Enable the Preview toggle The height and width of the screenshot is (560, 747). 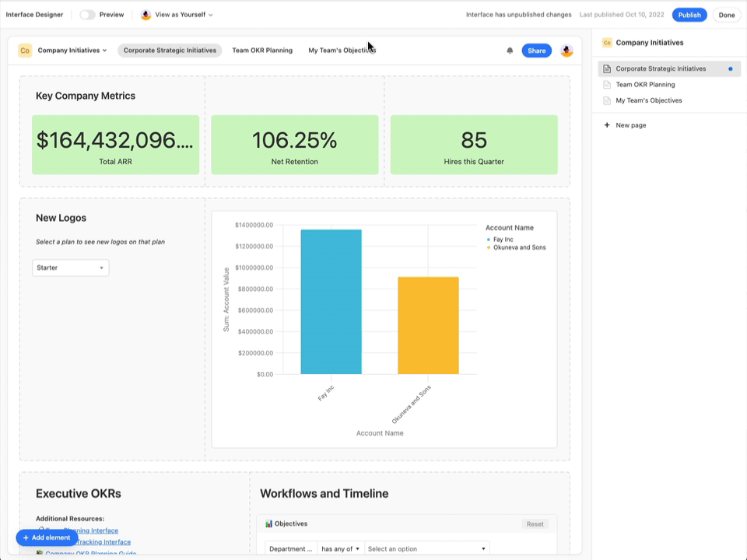pos(86,14)
